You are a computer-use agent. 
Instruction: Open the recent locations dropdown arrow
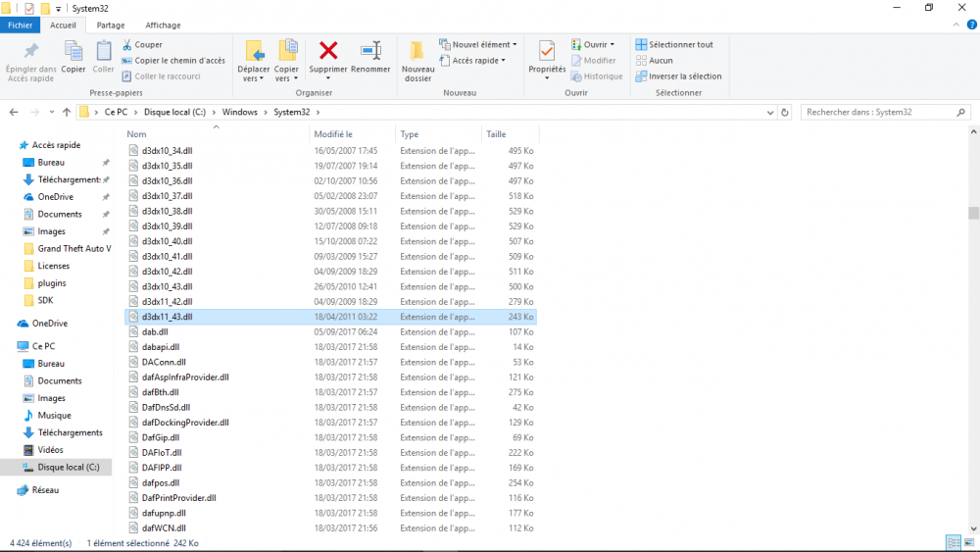[x=51, y=112]
